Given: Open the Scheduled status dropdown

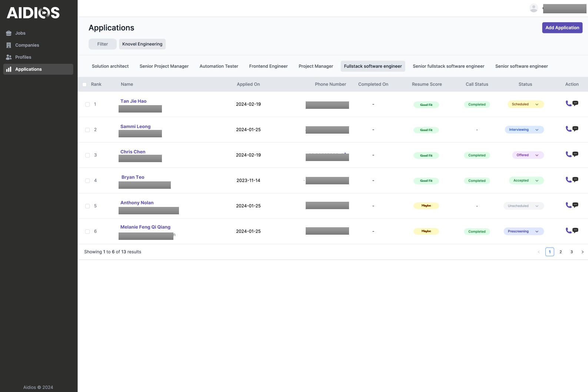Looking at the screenshot, I should [525, 104].
